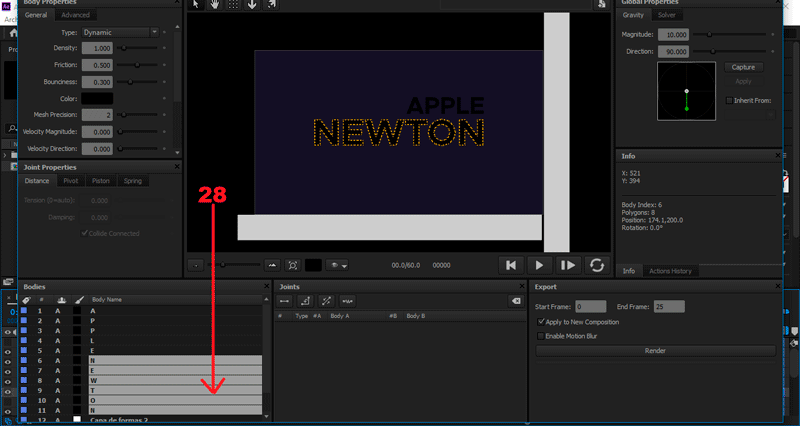Add a distance joint

(x=285, y=301)
